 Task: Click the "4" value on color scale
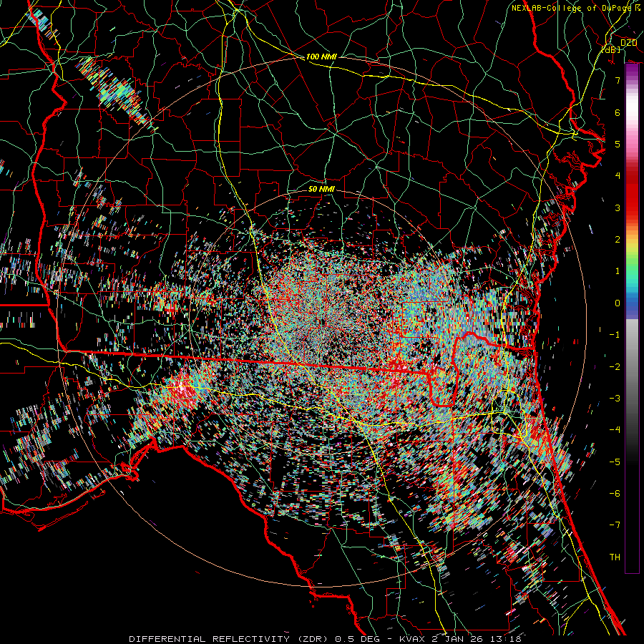618,176
